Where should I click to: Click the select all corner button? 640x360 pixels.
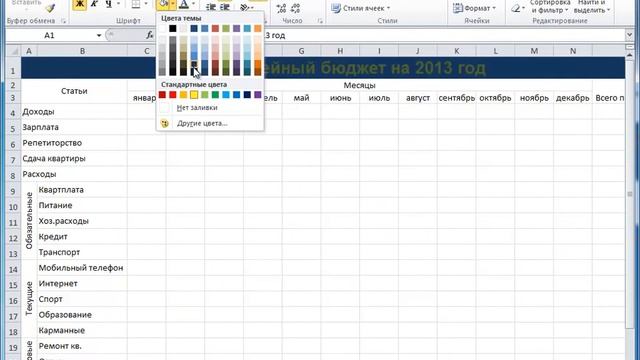coord(13,51)
